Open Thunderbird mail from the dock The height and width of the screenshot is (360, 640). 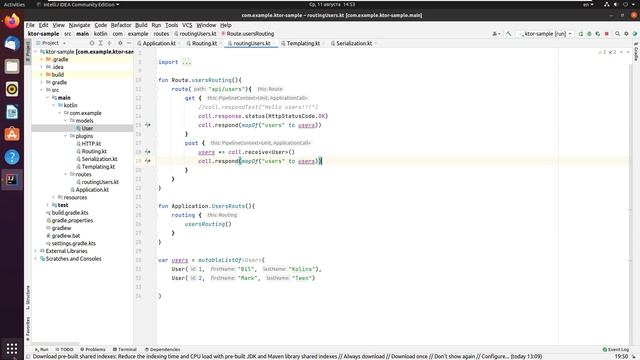point(12,43)
